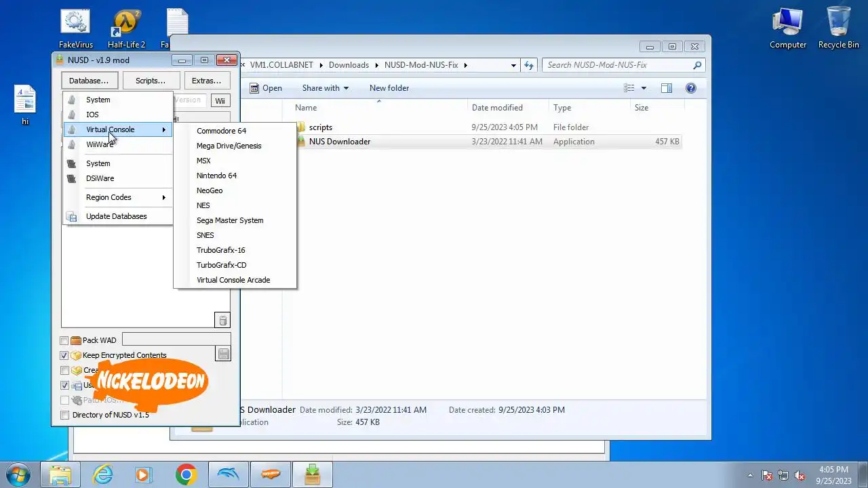Click the Scripts... button
The image size is (868, 488).
pyautogui.click(x=151, y=81)
